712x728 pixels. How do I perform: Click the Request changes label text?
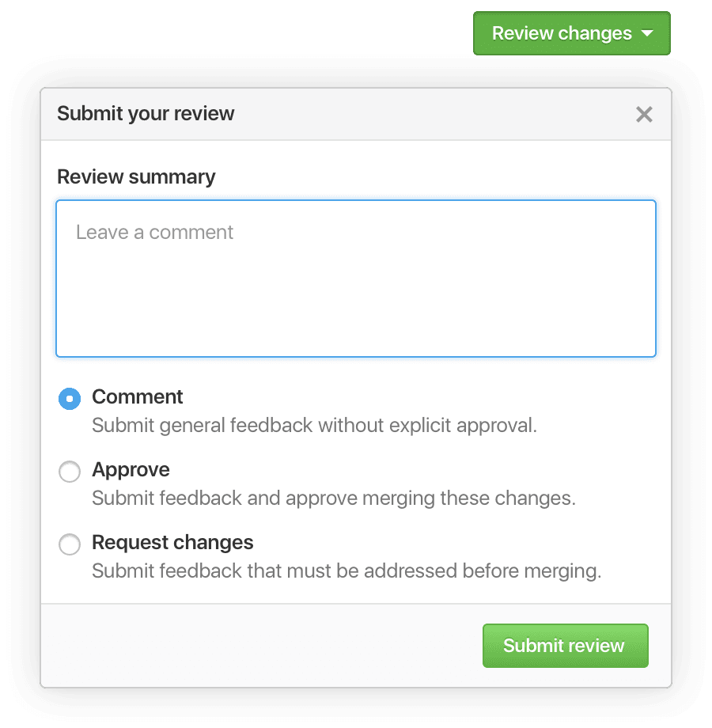172,542
